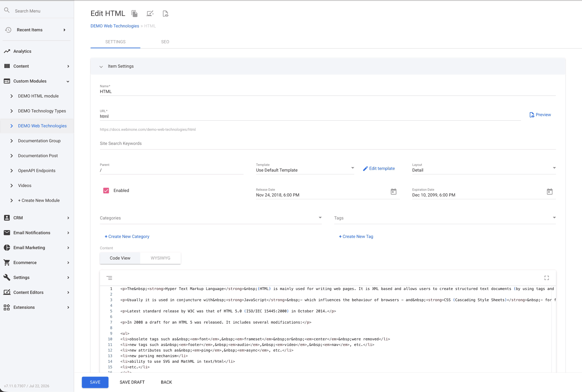Click the Custom Modules icon

[7, 81]
